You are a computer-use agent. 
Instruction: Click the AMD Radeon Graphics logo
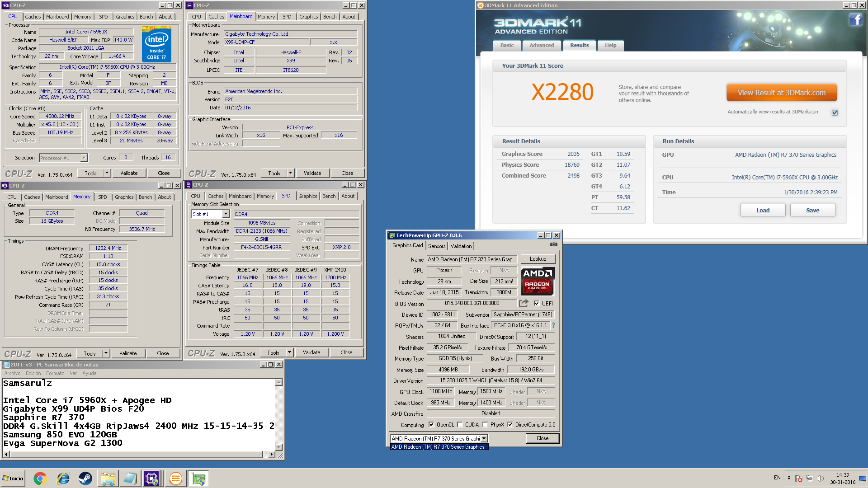tap(538, 281)
